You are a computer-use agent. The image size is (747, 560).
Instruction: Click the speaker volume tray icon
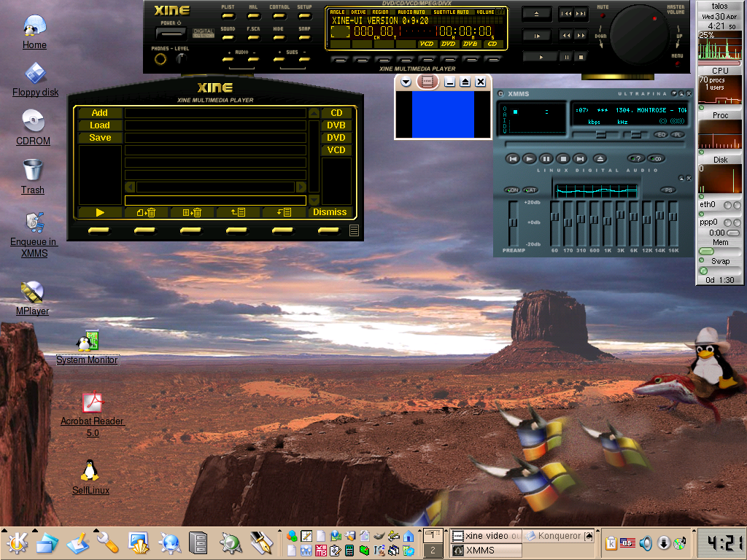pyautogui.click(x=646, y=542)
